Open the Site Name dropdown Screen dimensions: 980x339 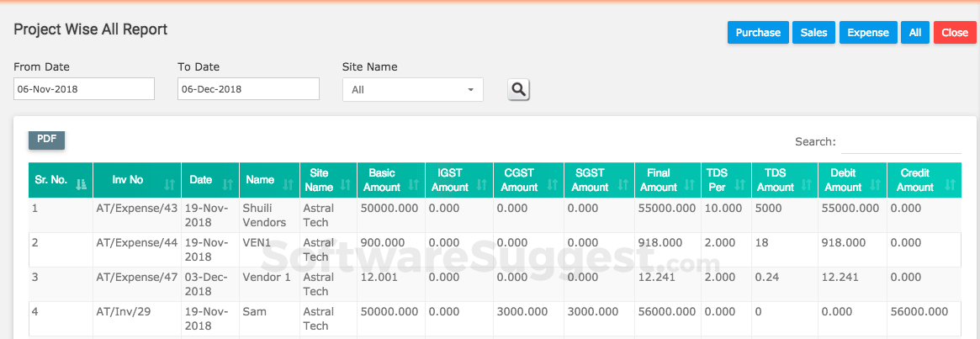click(x=412, y=89)
